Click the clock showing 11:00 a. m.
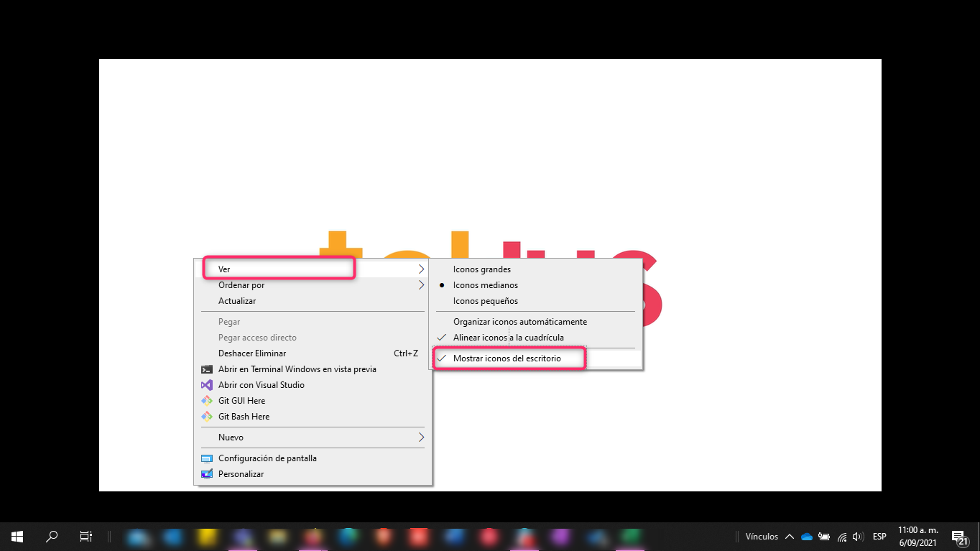Screen dimensions: 980x551 click(918, 536)
